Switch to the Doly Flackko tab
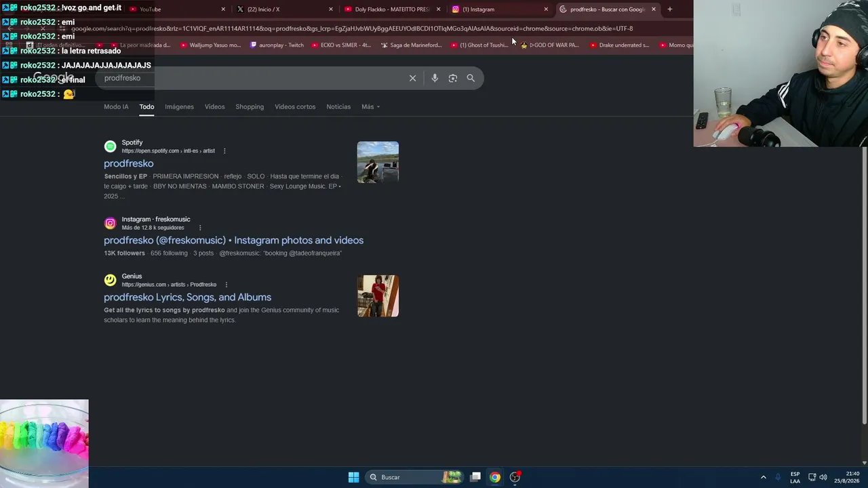Viewport: 868px width, 488px height. [391, 9]
